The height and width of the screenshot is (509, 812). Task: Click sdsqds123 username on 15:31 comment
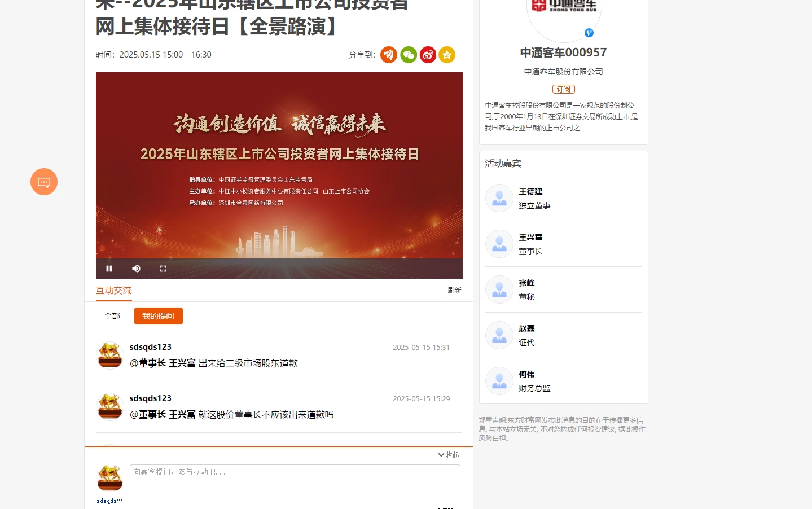coord(151,347)
